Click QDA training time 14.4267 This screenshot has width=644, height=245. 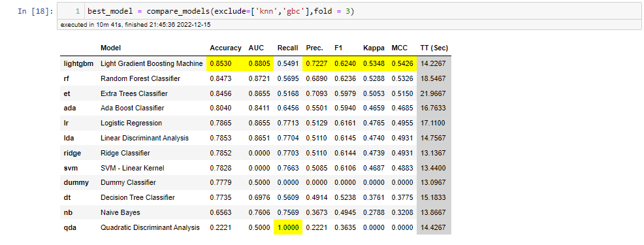pos(433,227)
